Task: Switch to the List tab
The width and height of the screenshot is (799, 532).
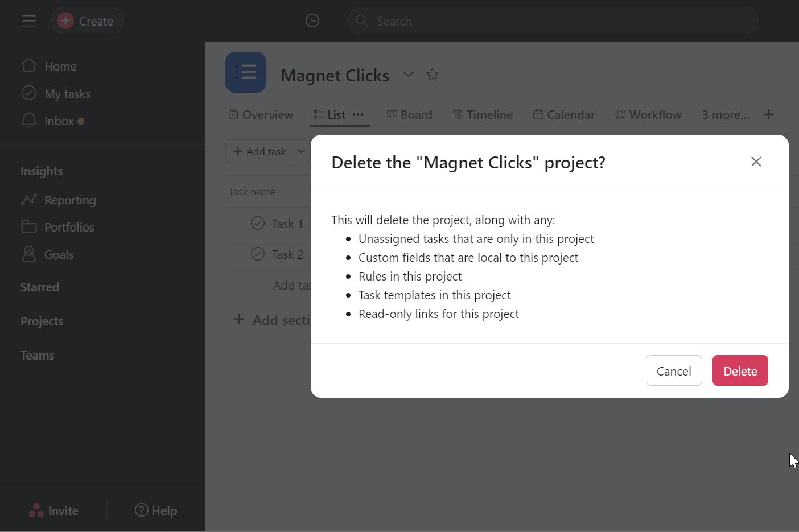Action: click(x=330, y=114)
